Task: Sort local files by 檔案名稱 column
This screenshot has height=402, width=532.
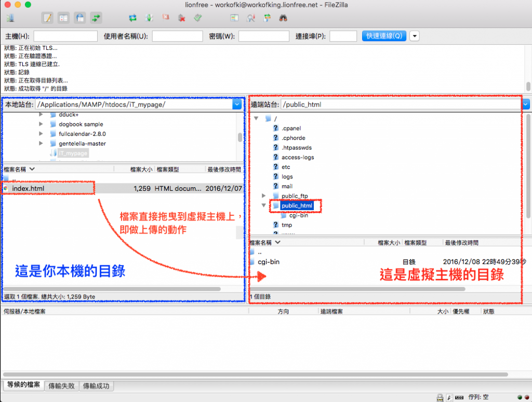Action: [x=58, y=169]
